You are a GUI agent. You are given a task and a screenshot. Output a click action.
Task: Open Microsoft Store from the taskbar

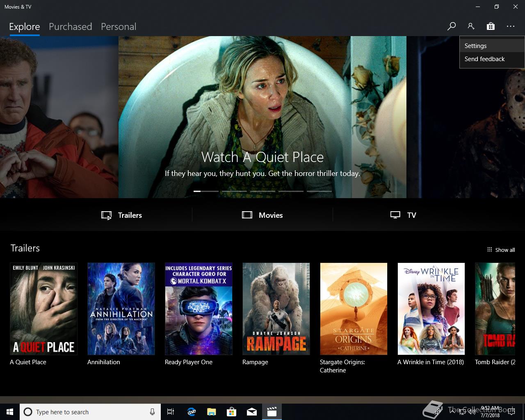(232, 412)
